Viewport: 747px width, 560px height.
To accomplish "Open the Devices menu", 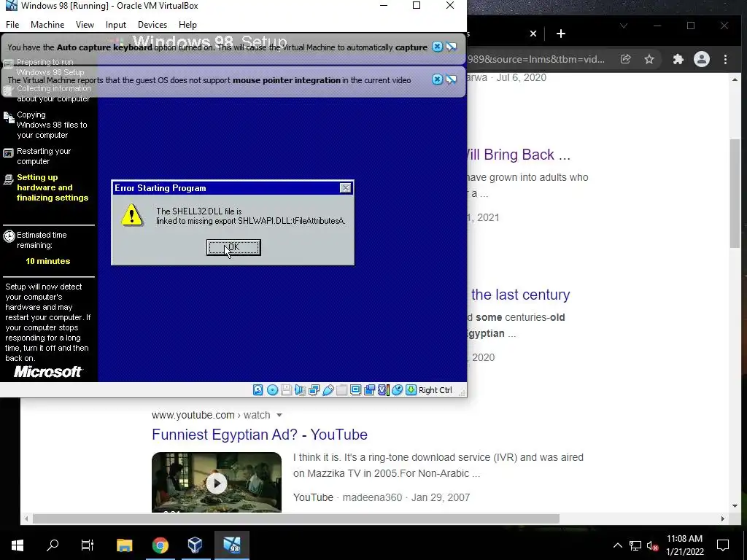I will [x=152, y=25].
